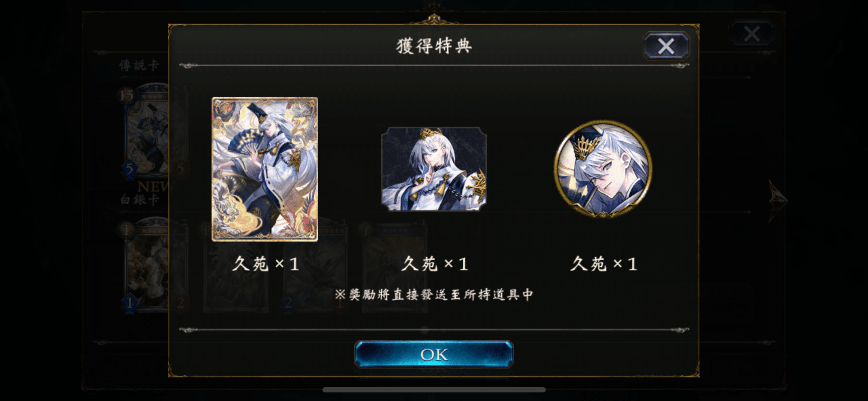Tap the iOS home indicator bar
The image size is (868, 401).
coord(434,390)
